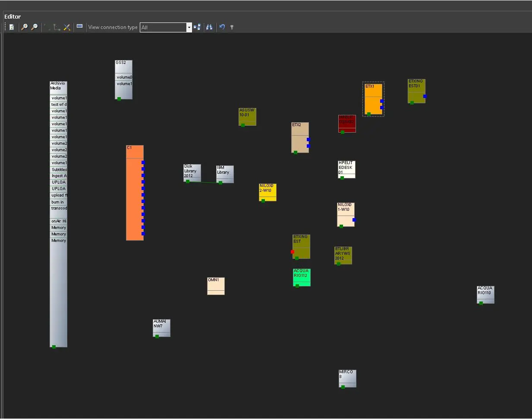This screenshot has height=419, width=532.
Task: Click the refresh document toolbar icon
Action: [x=12, y=27]
